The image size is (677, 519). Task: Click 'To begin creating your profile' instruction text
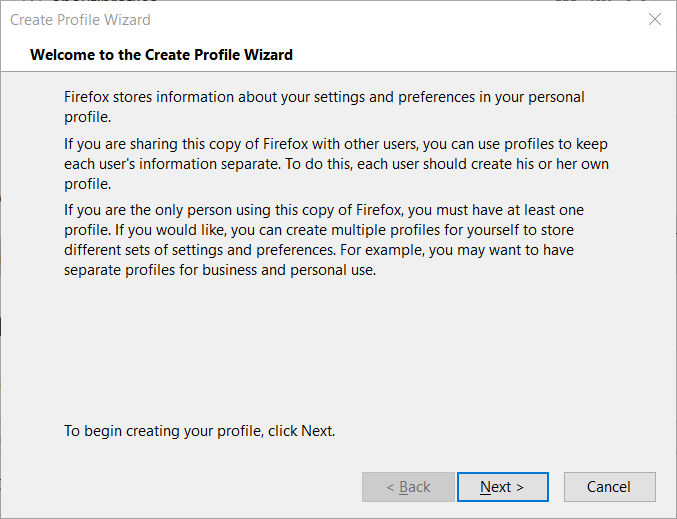coord(199,431)
